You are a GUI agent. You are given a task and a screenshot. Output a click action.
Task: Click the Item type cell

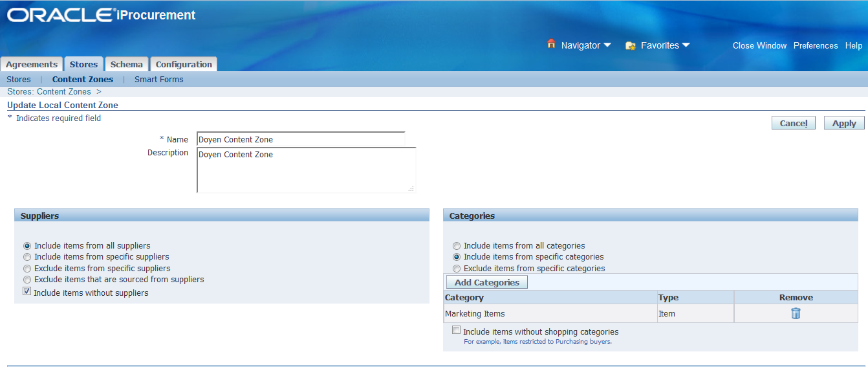click(695, 313)
